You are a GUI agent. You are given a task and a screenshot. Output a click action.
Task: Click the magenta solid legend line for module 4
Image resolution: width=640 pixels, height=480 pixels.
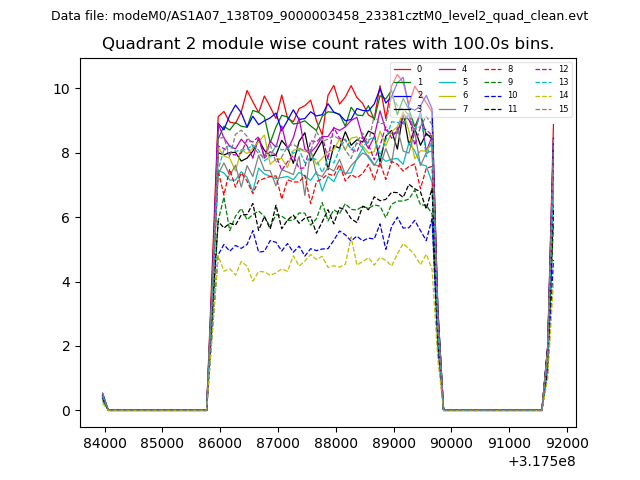[x=449, y=69]
